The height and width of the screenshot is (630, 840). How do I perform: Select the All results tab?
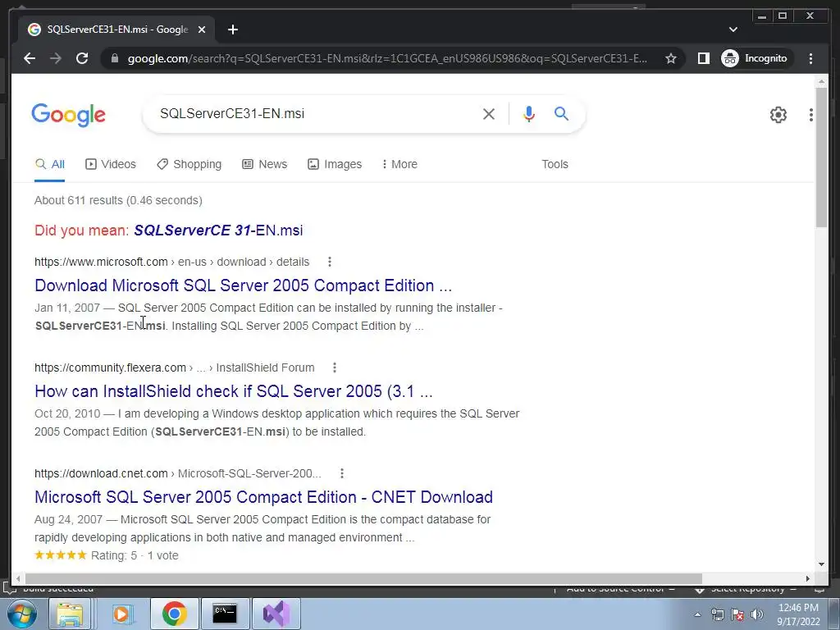(x=50, y=164)
